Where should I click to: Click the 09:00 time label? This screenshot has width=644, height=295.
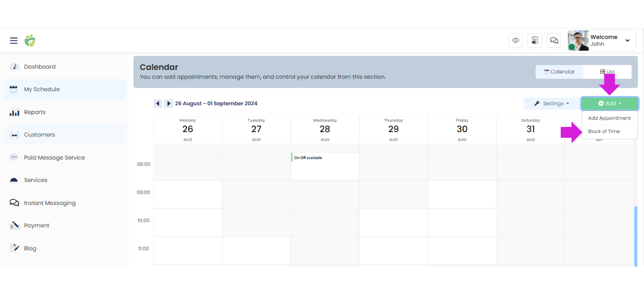pos(143,192)
